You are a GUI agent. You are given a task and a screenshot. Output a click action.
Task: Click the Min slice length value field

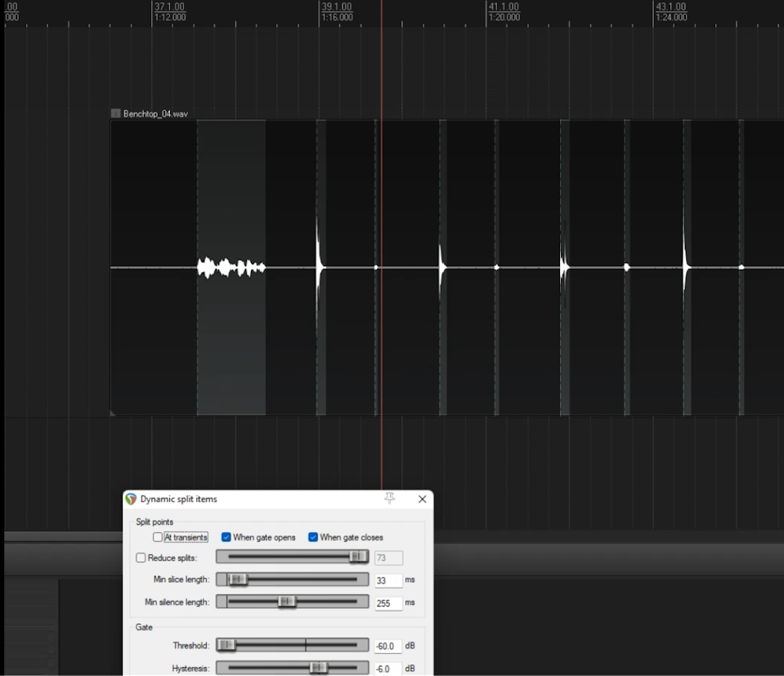pyautogui.click(x=388, y=580)
